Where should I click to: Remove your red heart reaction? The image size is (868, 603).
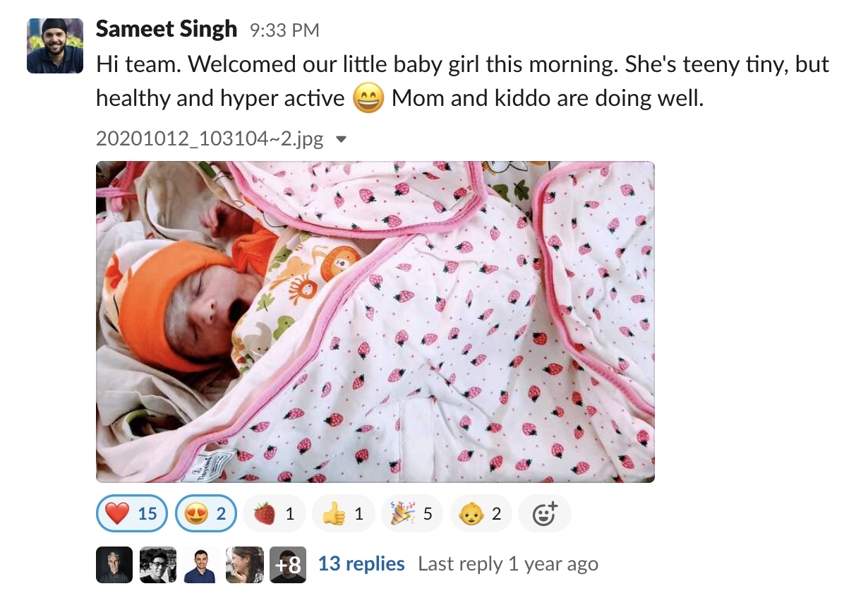(x=131, y=513)
